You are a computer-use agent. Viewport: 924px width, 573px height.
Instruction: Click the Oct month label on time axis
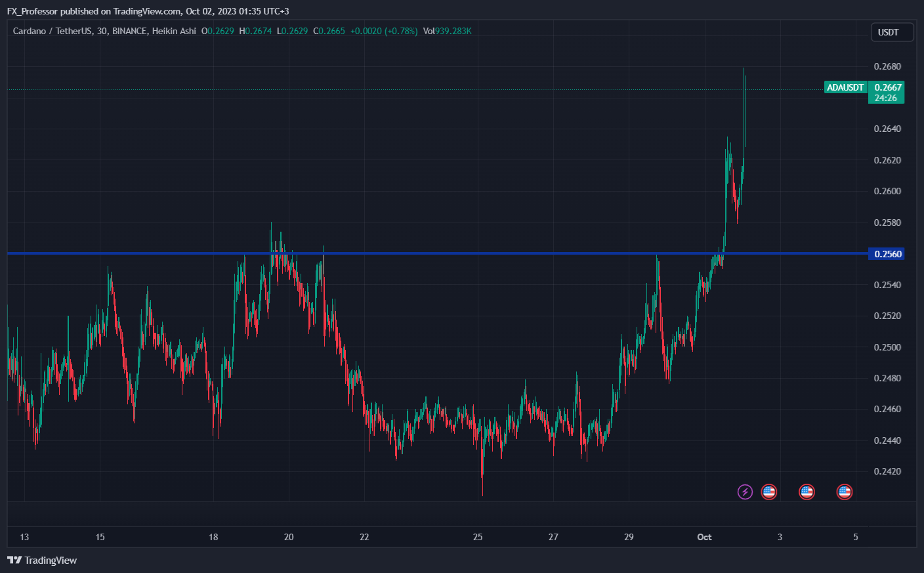(x=704, y=537)
